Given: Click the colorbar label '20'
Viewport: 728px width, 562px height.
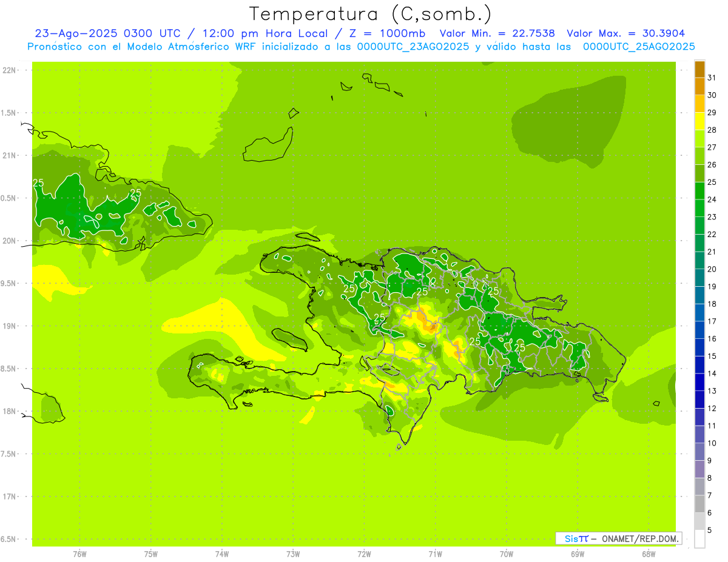Looking at the screenshot, I should click(712, 269).
